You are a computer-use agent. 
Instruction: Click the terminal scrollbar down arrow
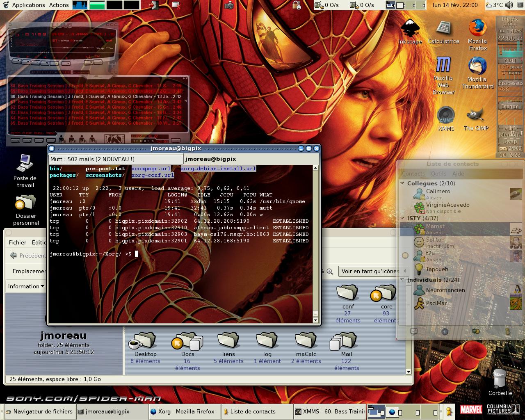[x=315, y=320]
